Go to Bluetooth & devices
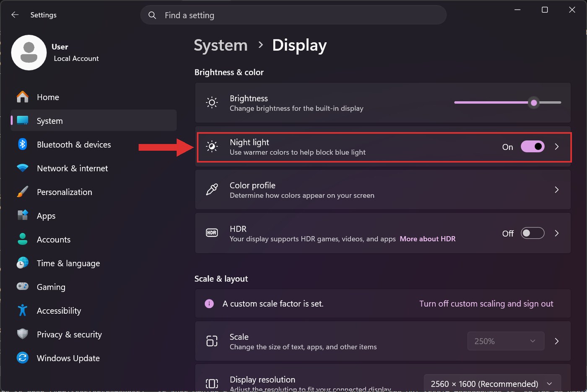Viewport: 587px width, 392px height. coord(94,144)
